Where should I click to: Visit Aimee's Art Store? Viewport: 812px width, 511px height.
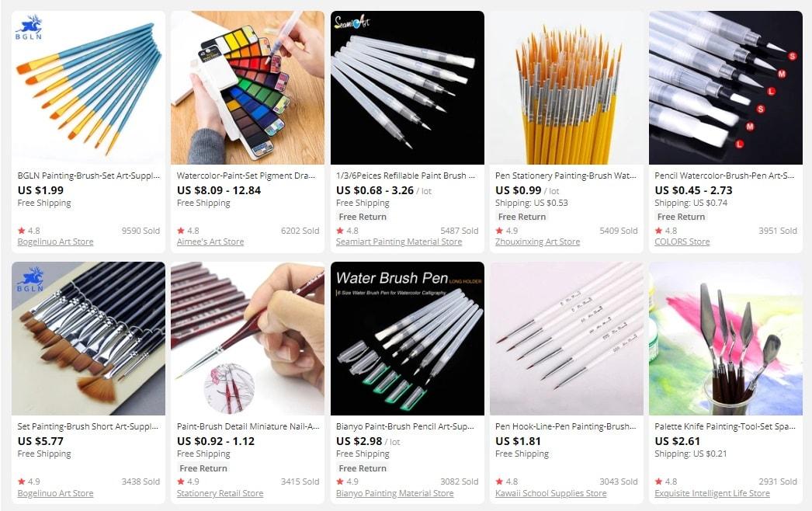(210, 242)
